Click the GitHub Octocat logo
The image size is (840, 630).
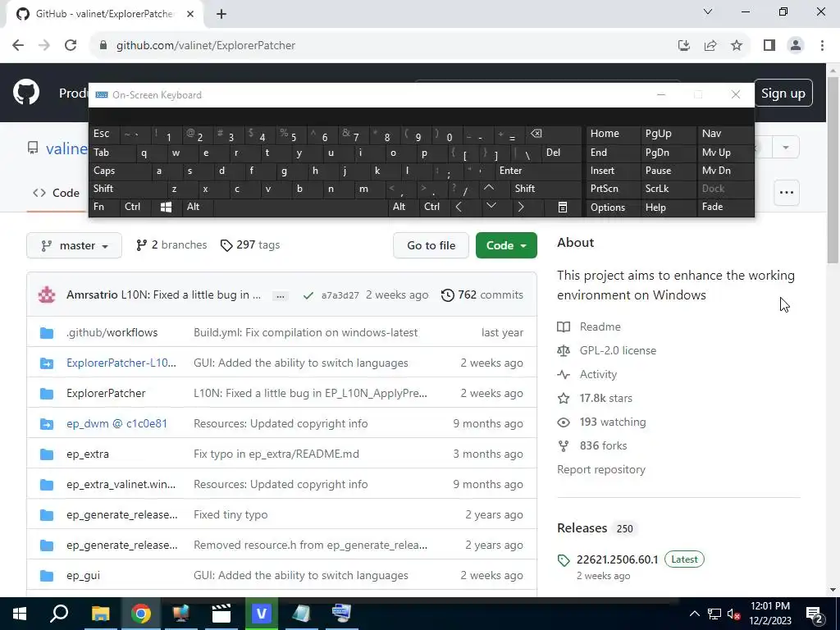click(x=26, y=92)
